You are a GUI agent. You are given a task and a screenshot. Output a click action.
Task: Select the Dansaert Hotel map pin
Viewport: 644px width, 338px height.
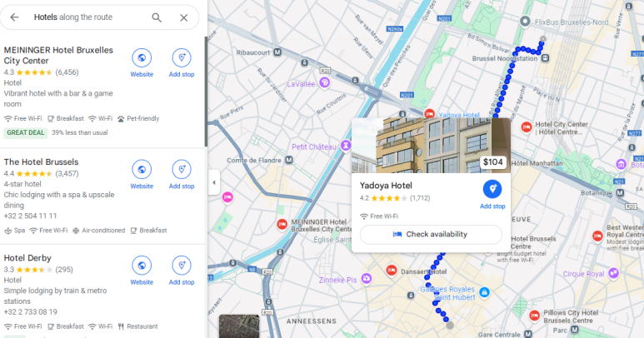point(392,271)
